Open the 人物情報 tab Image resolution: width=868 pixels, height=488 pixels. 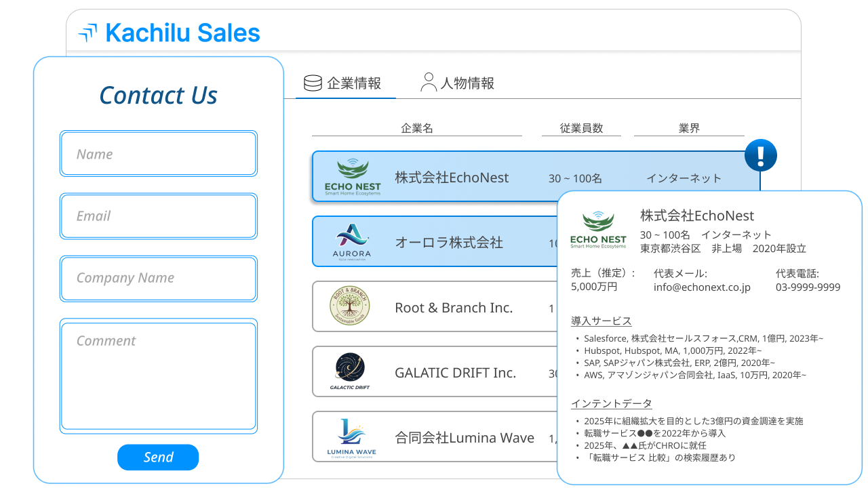pos(458,83)
